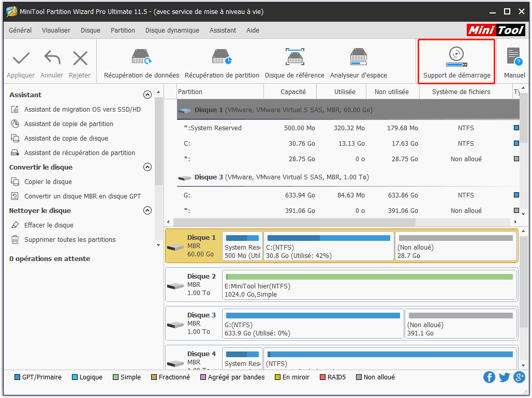Click the Supprimer toutes les partitions trash icon
This screenshot has height=398, width=532.
coord(15,240)
